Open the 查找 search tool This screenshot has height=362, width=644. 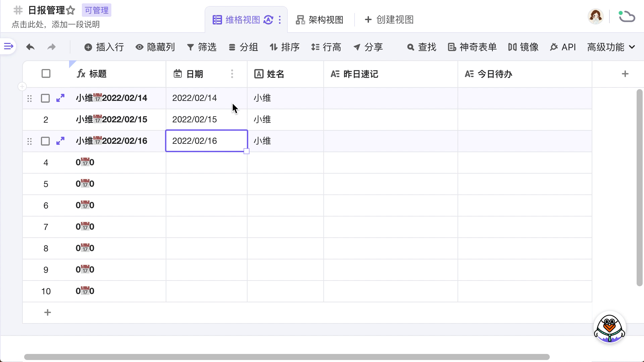421,47
